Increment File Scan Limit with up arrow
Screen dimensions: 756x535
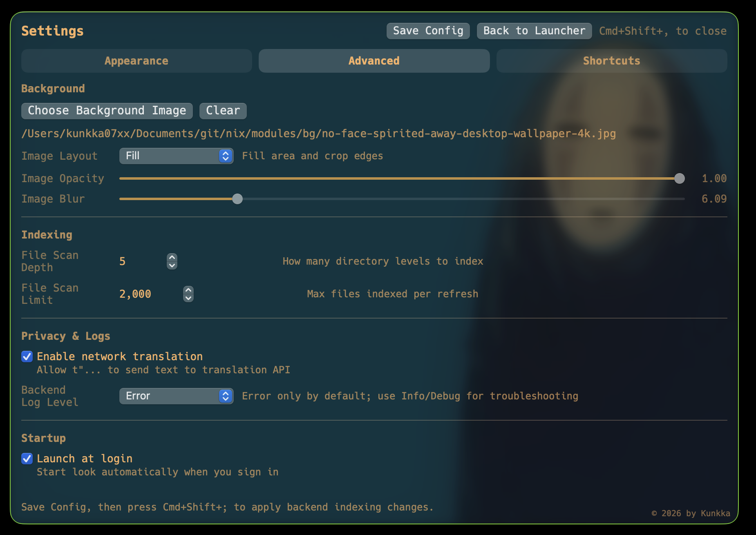[x=188, y=290]
